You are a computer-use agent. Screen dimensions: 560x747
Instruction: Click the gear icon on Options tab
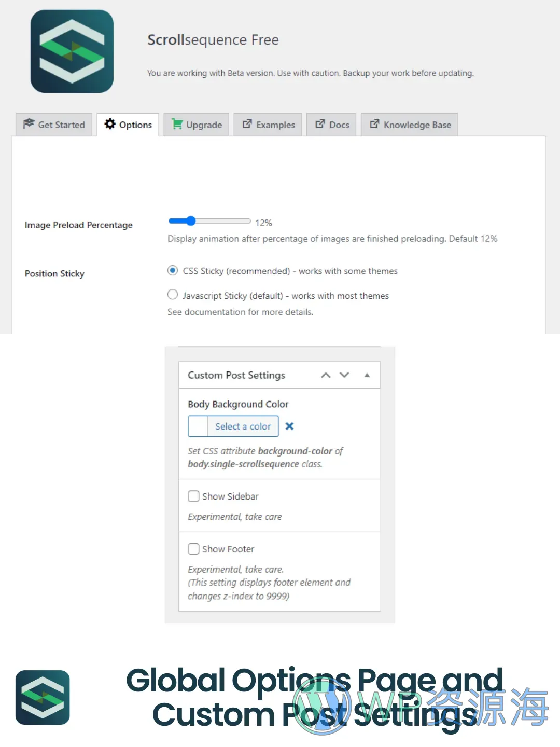click(110, 124)
